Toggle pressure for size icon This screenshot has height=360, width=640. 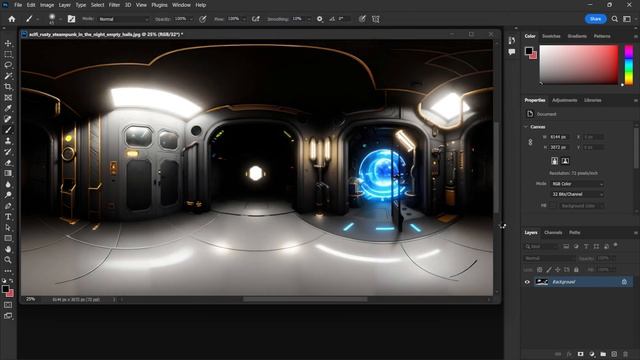click(x=362, y=19)
